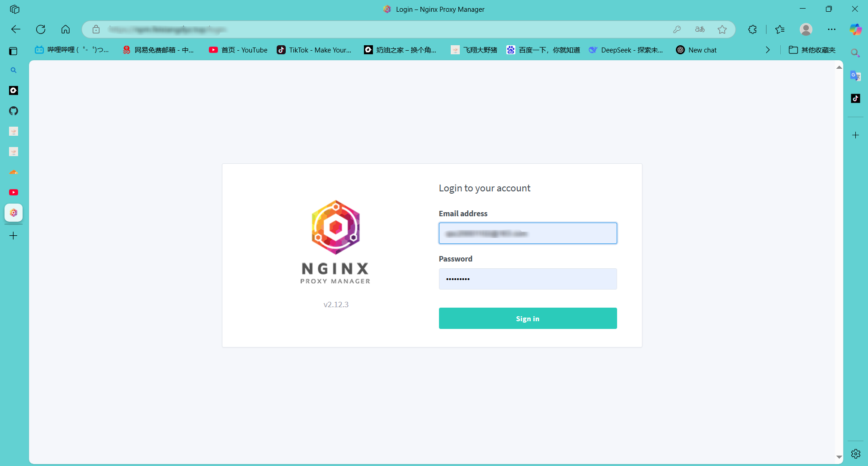
Task: Open Settings and more ellipsis menu
Action: [x=831, y=29]
